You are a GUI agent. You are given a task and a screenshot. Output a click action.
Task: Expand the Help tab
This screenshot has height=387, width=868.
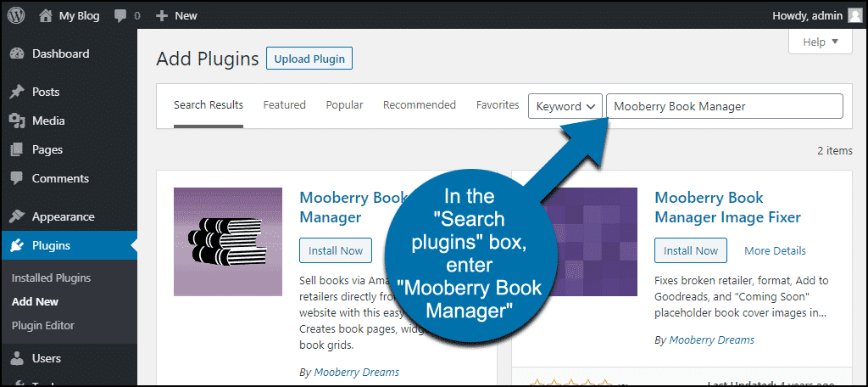(x=821, y=42)
